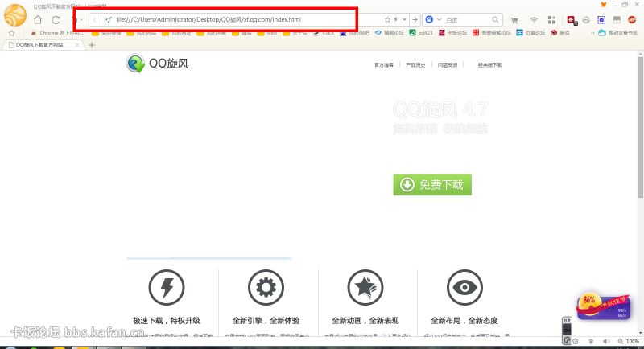Viewport: 644px width, 349px height.
Task: Open the blue screenshot capture tool
Action: (x=601, y=19)
